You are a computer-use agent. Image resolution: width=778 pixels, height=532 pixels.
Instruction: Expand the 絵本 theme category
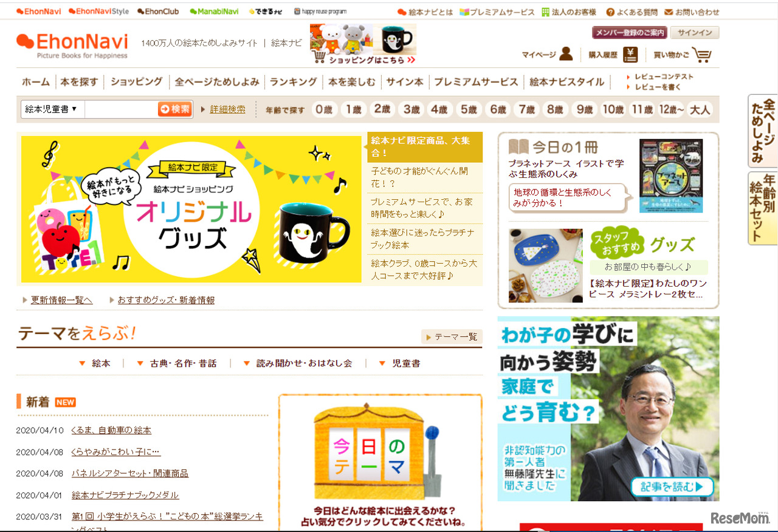[95, 363]
